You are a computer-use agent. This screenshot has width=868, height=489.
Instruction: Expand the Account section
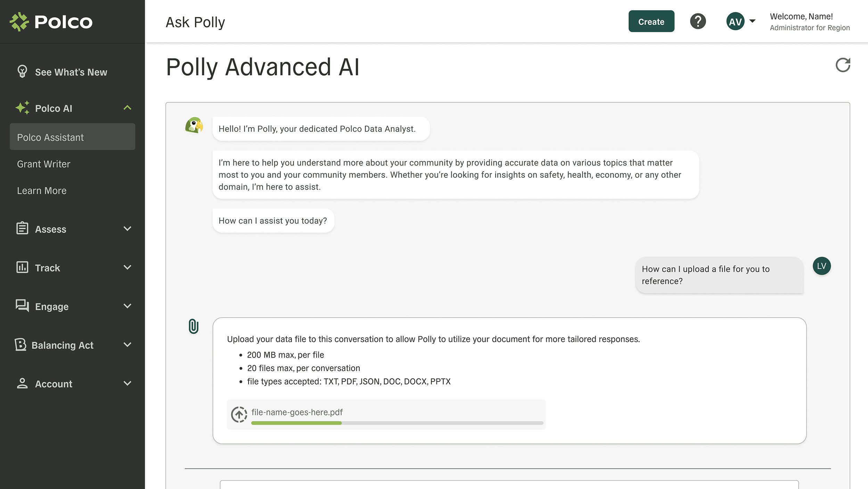coord(127,383)
